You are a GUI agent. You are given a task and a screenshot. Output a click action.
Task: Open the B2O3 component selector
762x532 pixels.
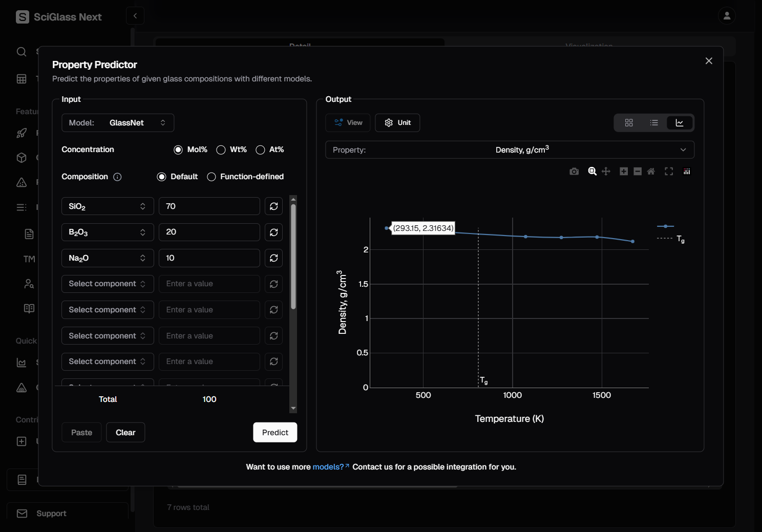point(108,232)
